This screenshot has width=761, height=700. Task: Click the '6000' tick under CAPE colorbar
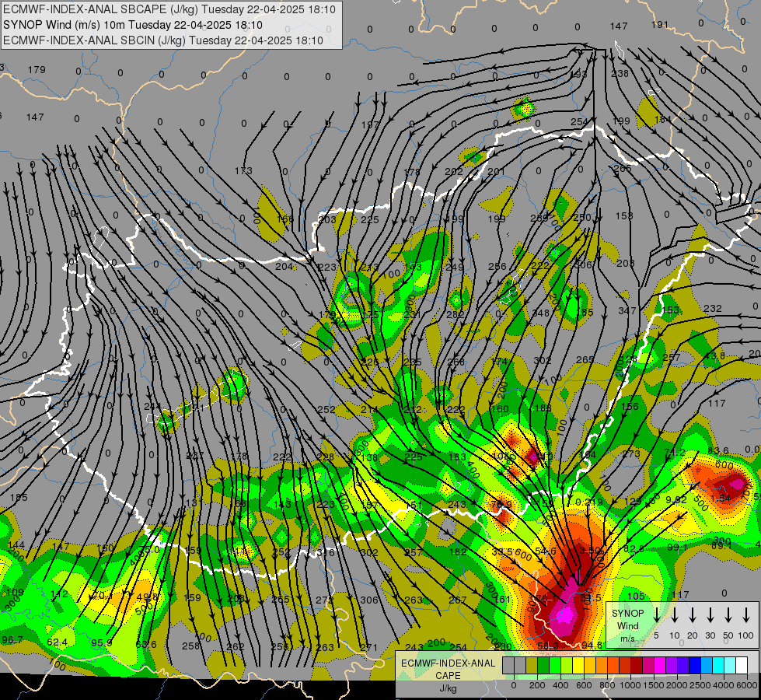point(747,685)
